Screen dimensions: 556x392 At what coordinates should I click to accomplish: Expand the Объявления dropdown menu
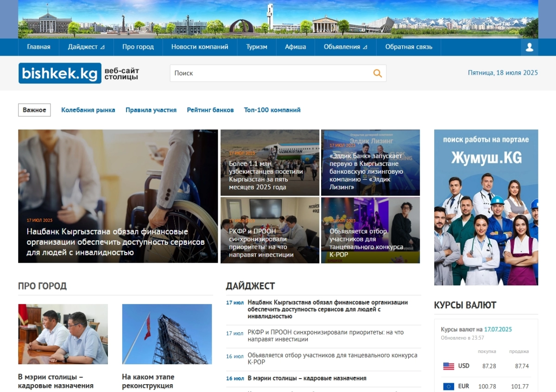coord(345,47)
